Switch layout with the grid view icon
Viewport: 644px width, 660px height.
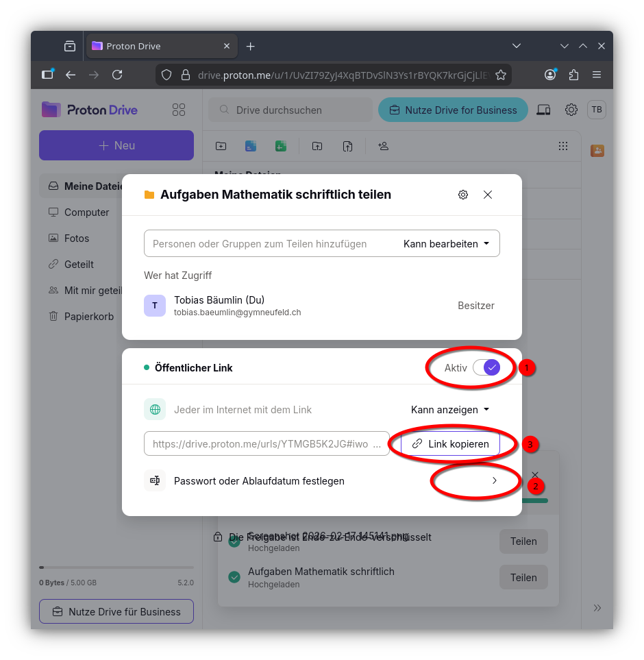coord(563,146)
